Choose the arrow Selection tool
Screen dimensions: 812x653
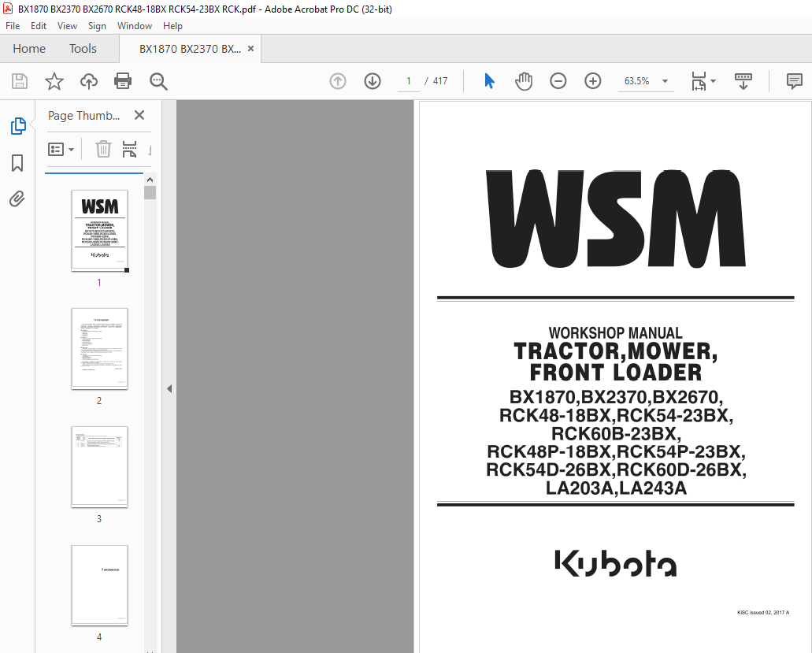coord(489,81)
